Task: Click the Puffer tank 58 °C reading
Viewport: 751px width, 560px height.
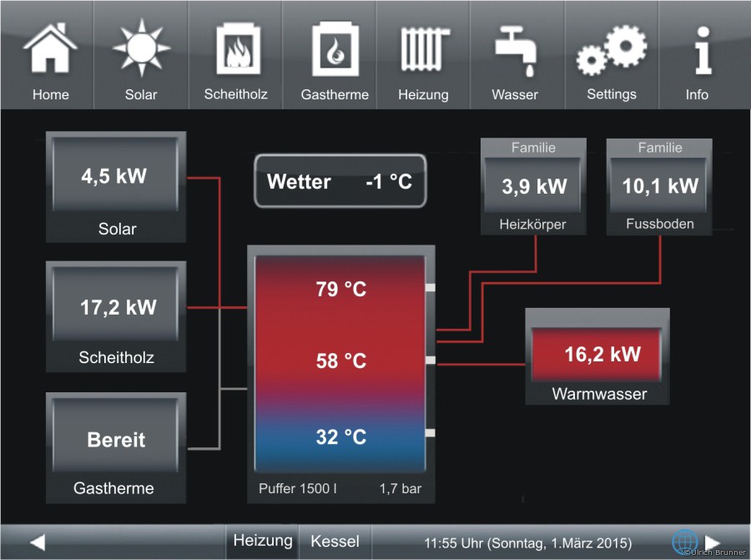Action: (x=340, y=361)
